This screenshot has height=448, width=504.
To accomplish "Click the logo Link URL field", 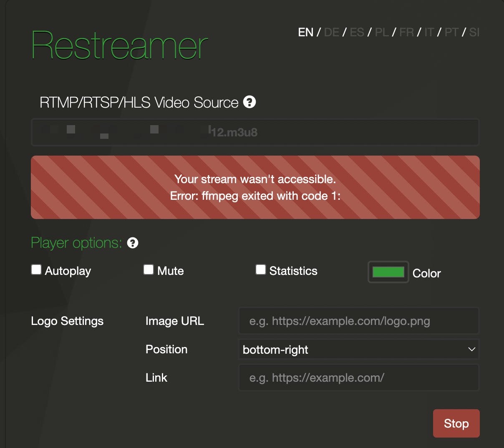I will 359,378.
